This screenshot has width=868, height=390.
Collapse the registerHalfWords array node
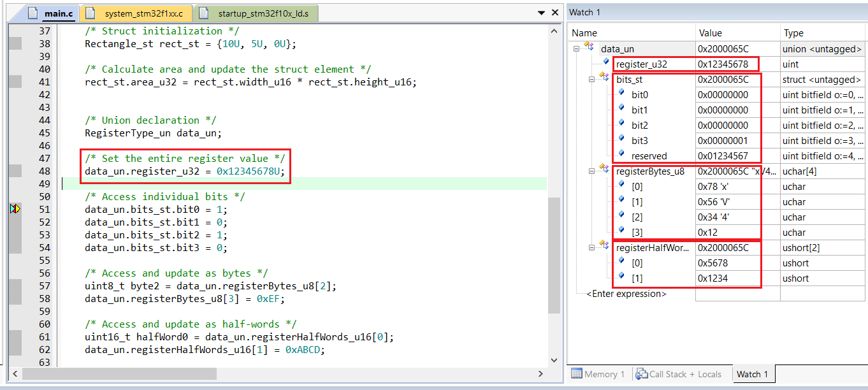tap(591, 247)
